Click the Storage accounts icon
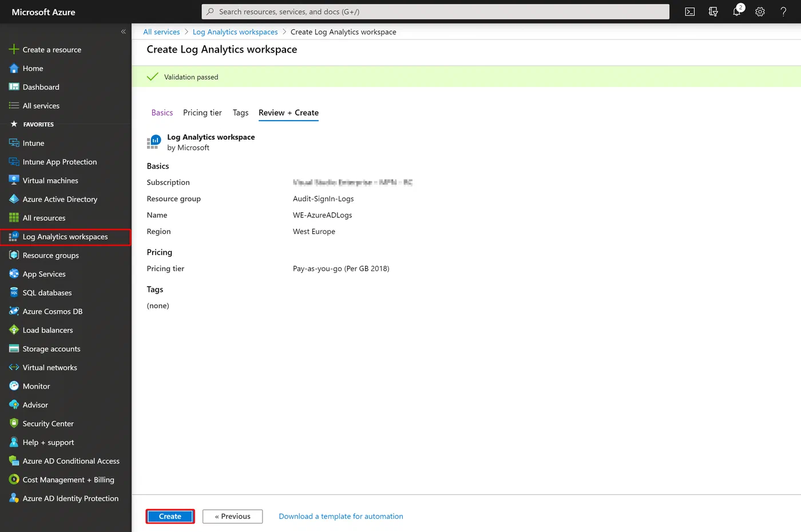Image resolution: width=801 pixels, height=532 pixels. point(14,349)
